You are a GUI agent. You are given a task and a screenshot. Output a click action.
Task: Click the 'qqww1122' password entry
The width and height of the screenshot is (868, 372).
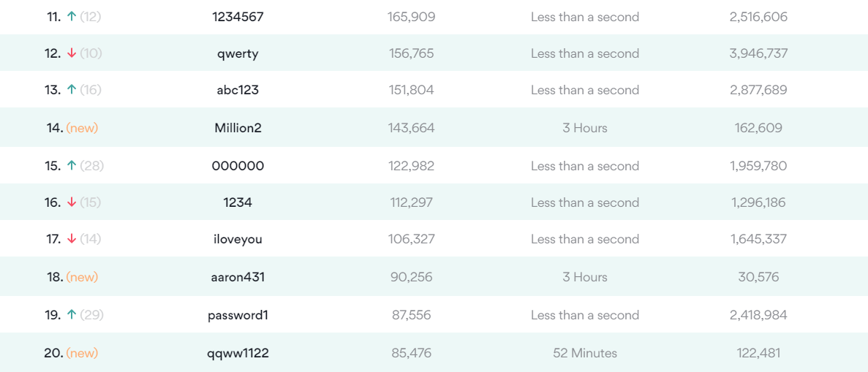point(238,353)
